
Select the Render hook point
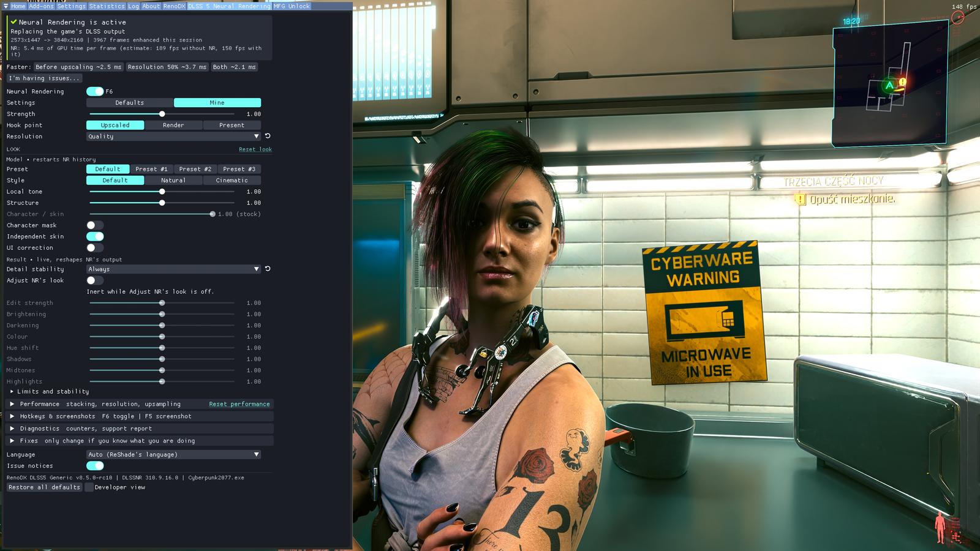point(173,125)
